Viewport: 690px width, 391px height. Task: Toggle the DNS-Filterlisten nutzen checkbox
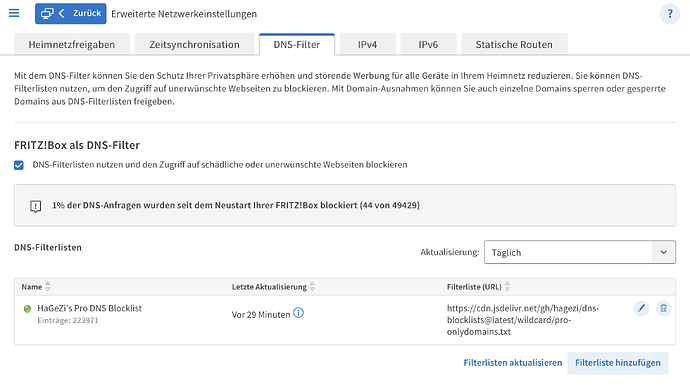point(18,165)
